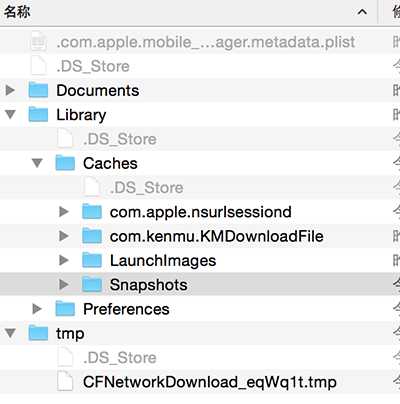The width and height of the screenshot is (400, 404).
Task: Click the tmp folder icon
Action: pyautogui.click(x=38, y=333)
